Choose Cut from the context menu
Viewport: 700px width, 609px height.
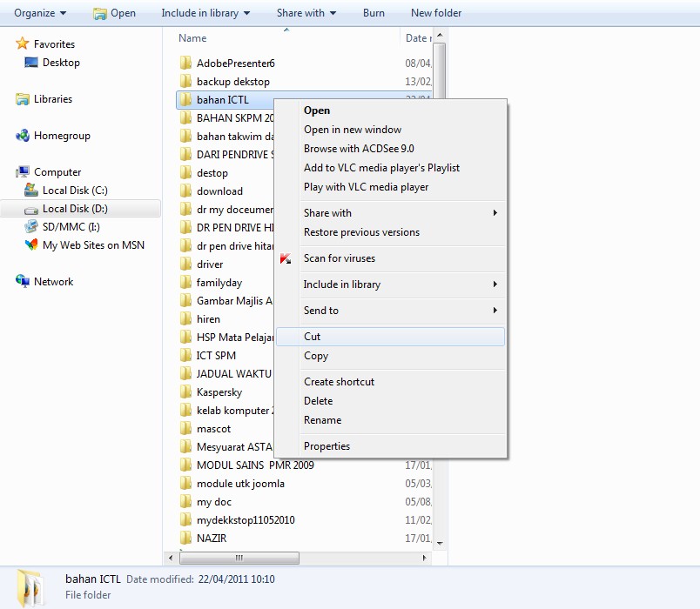tap(313, 336)
